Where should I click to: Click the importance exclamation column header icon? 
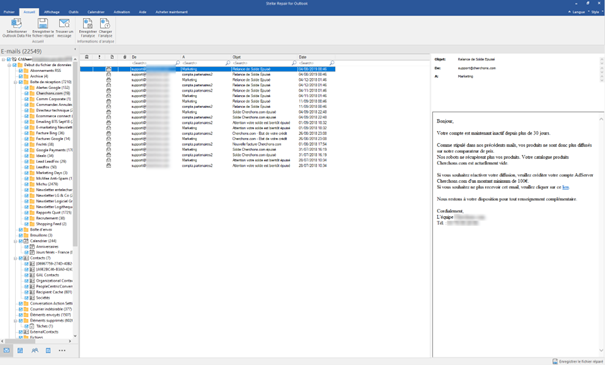coord(99,57)
